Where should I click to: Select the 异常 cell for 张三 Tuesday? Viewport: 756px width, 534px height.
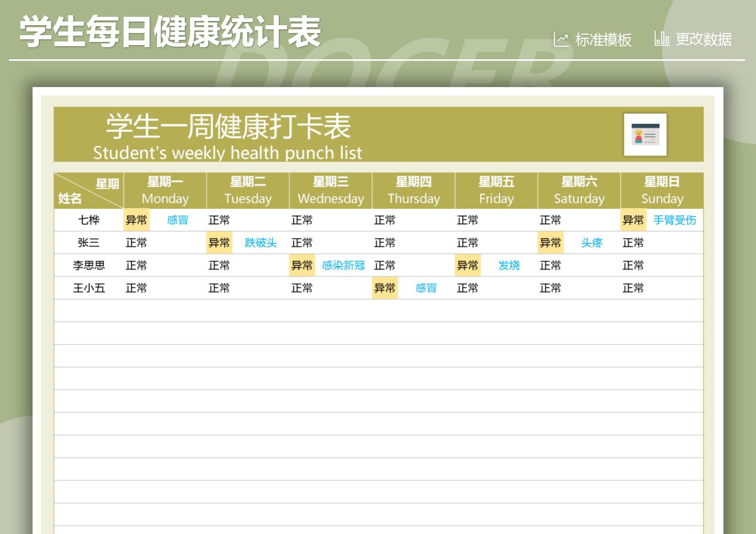click(x=219, y=243)
